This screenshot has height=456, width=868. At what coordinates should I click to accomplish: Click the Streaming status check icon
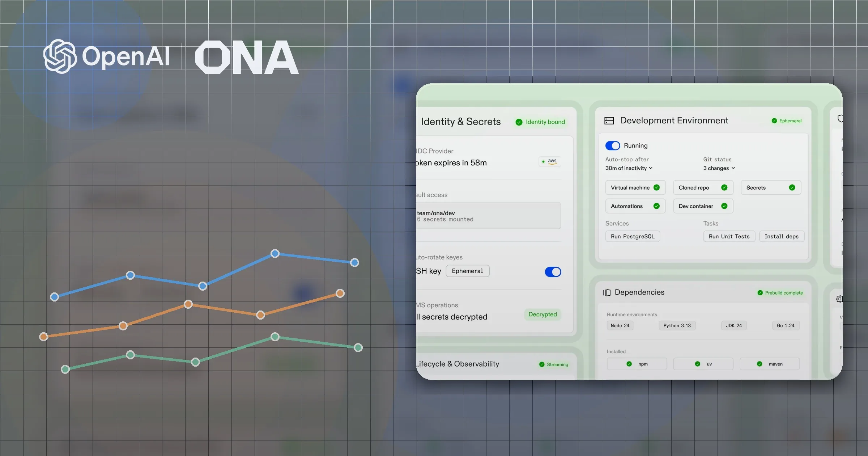(542, 364)
